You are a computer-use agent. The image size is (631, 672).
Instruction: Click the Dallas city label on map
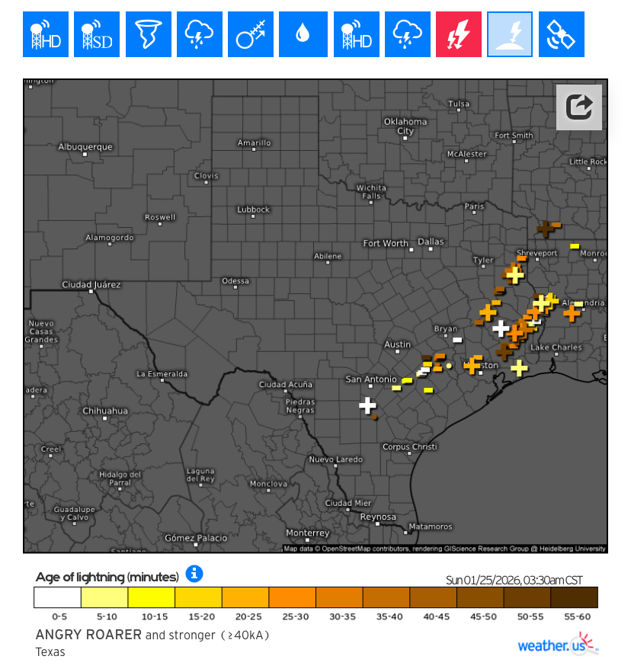[431, 242]
